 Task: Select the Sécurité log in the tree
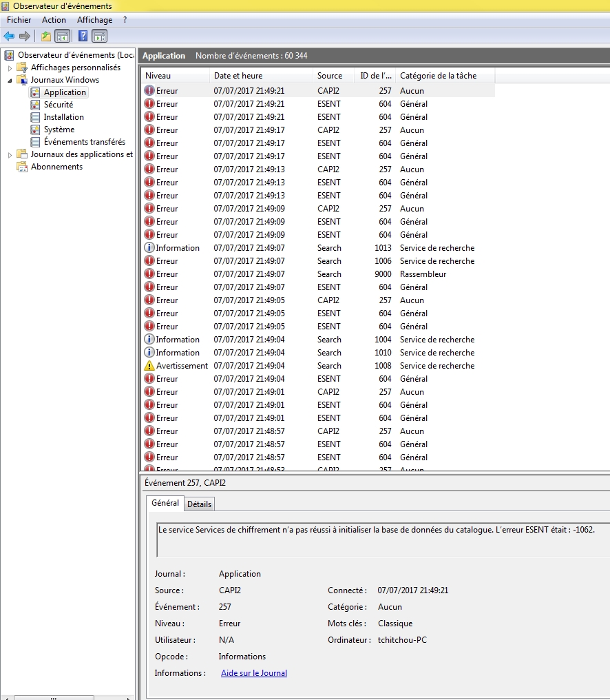pos(59,105)
